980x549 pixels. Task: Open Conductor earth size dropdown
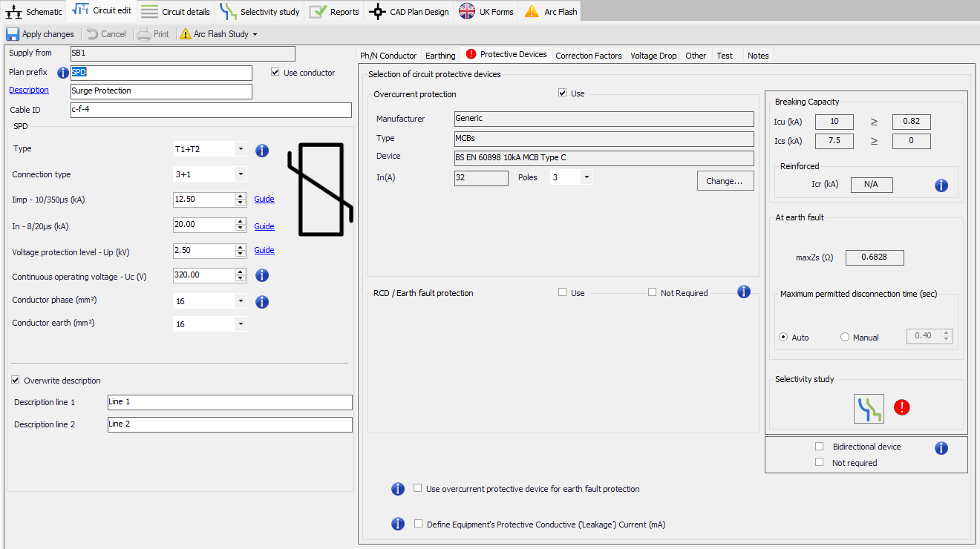tap(209, 324)
